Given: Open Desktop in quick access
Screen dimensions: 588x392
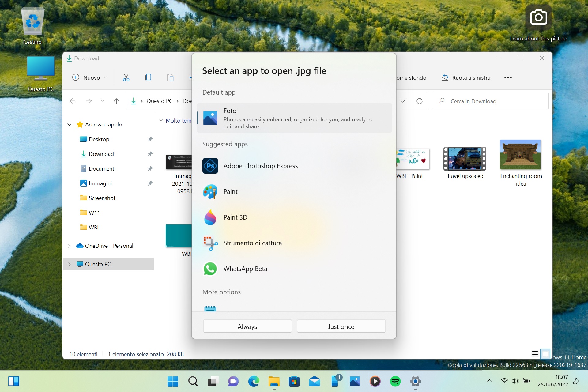Looking at the screenshot, I should pos(99,139).
